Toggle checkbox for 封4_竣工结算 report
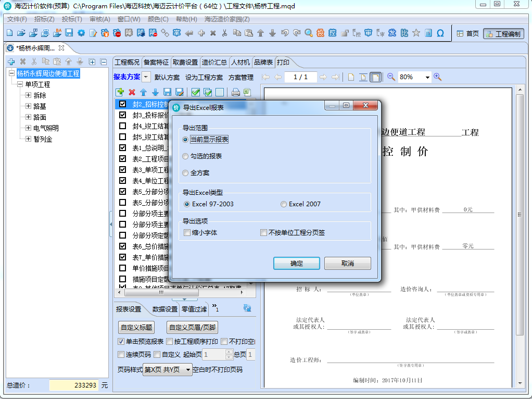 (123, 126)
